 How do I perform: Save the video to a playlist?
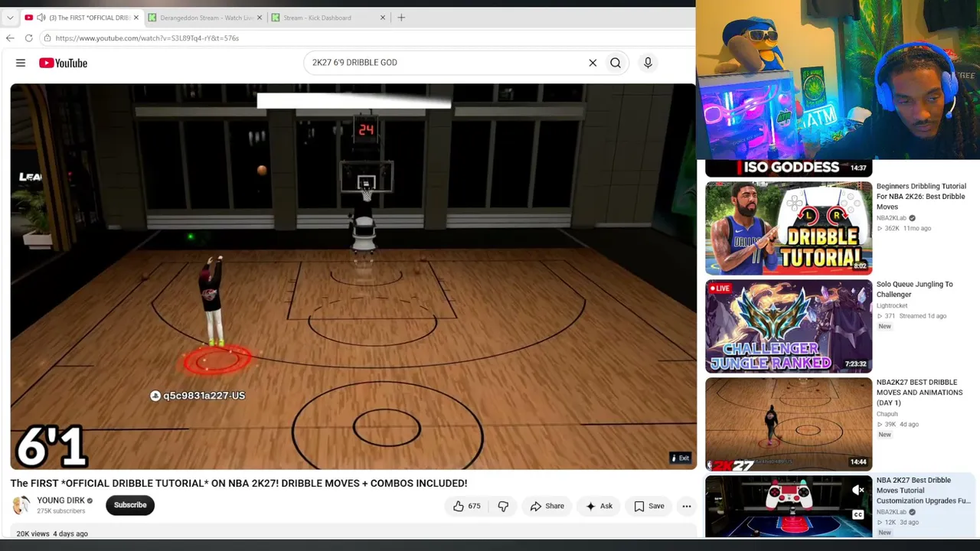648,506
